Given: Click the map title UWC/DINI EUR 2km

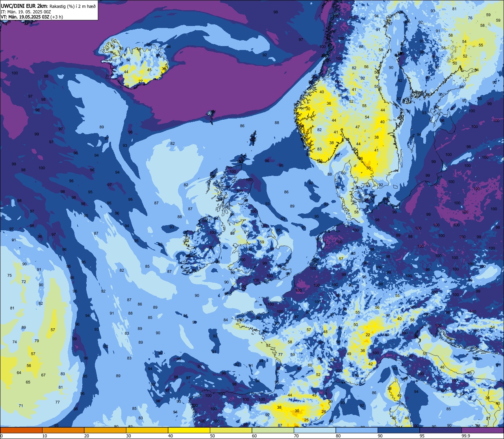Looking at the screenshot, I should [x=24, y=6].
